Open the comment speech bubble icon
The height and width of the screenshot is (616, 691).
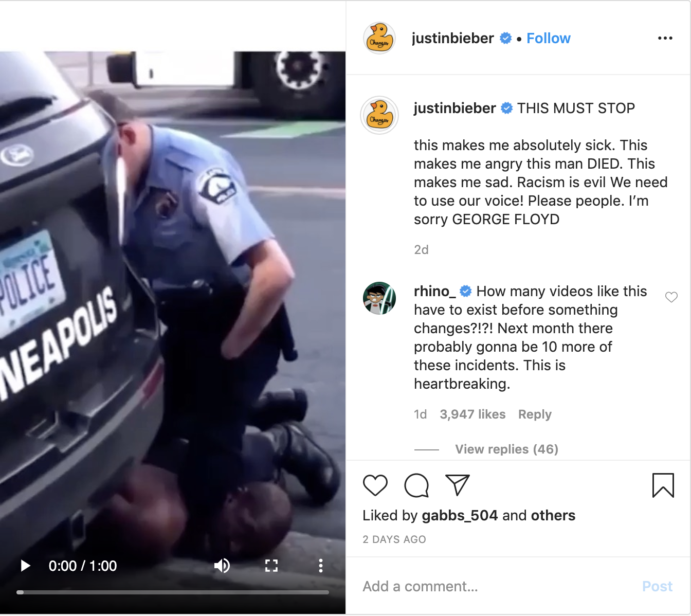pos(416,485)
